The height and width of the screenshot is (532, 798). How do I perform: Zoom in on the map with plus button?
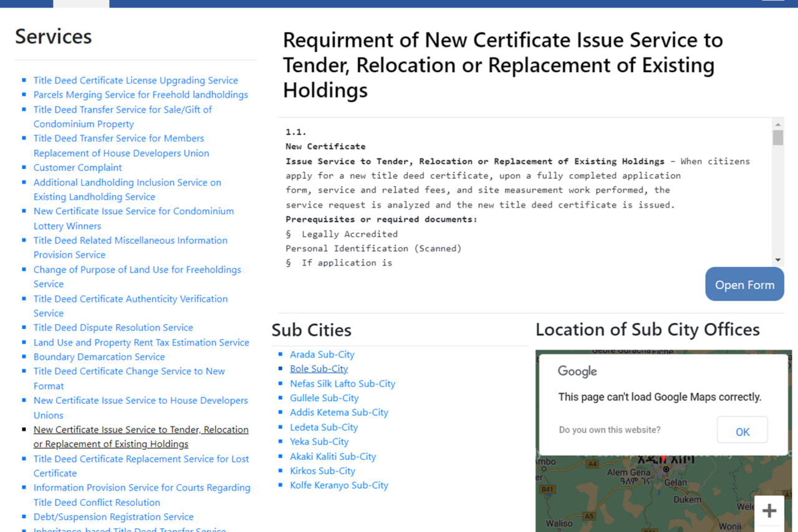[769, 511]
